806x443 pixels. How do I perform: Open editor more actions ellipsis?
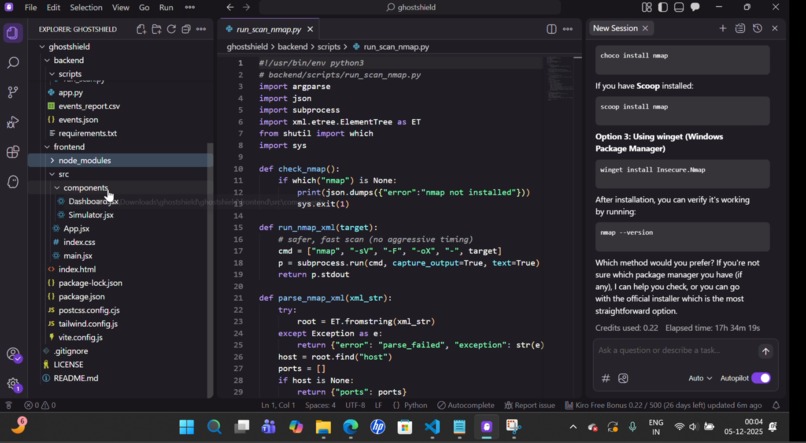pyautogui.click(x=567, y=29)
